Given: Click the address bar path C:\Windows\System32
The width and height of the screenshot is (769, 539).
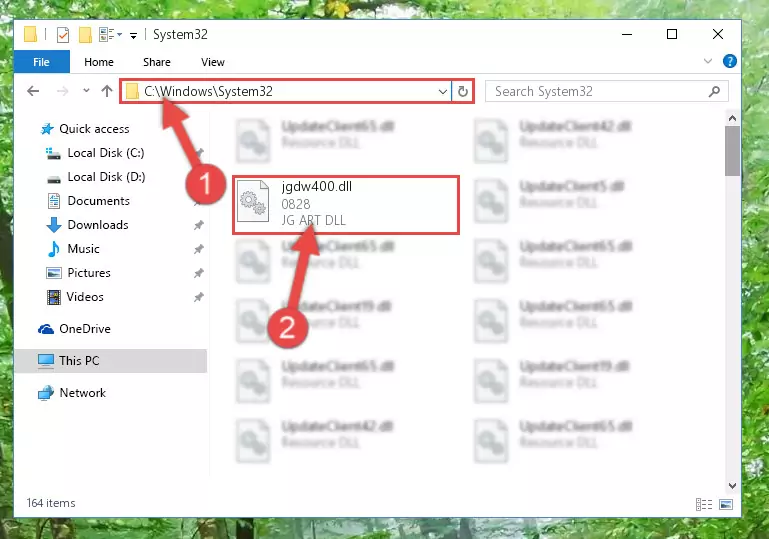Looking at the screenshot, I should (208, 91).
